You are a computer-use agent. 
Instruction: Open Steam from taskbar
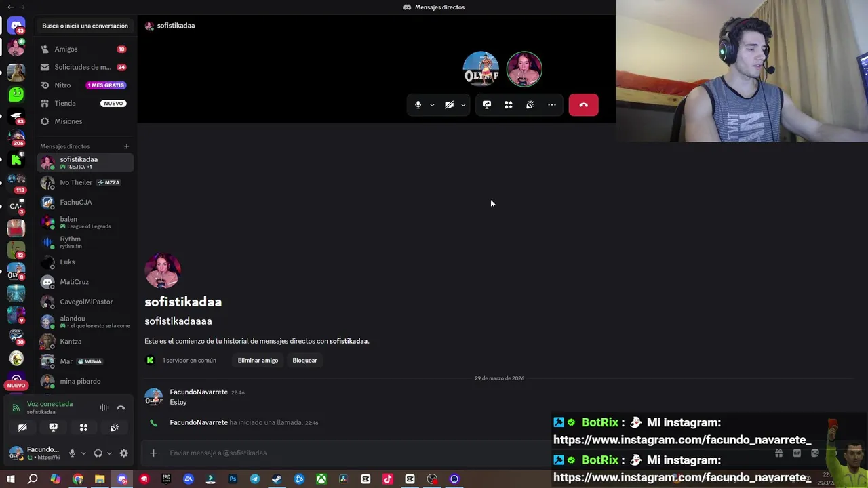tap(277, 479)
